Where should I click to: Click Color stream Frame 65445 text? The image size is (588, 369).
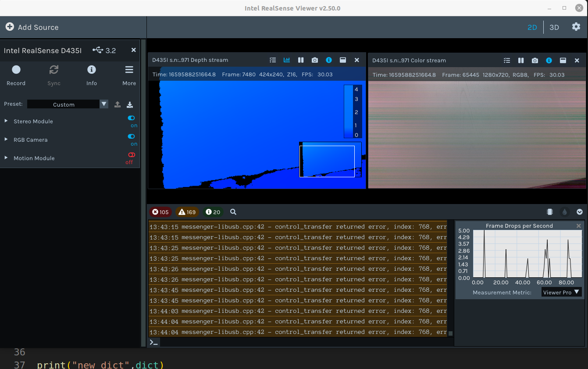(460, 75)
